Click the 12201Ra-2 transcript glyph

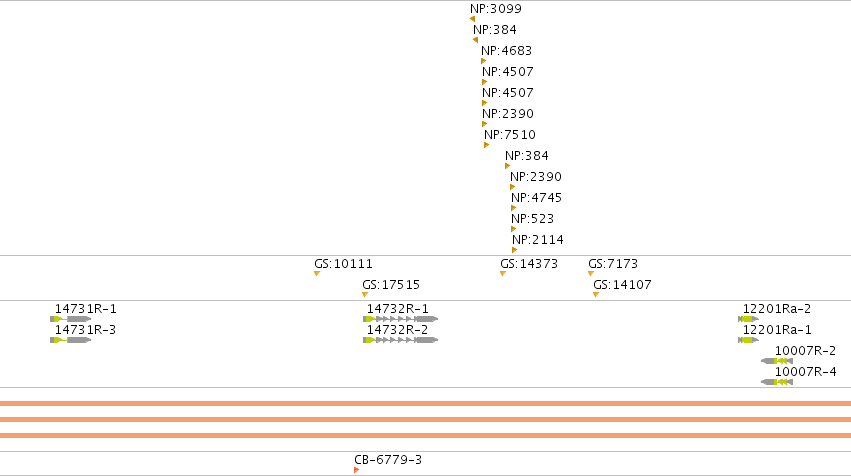point(748,319)
